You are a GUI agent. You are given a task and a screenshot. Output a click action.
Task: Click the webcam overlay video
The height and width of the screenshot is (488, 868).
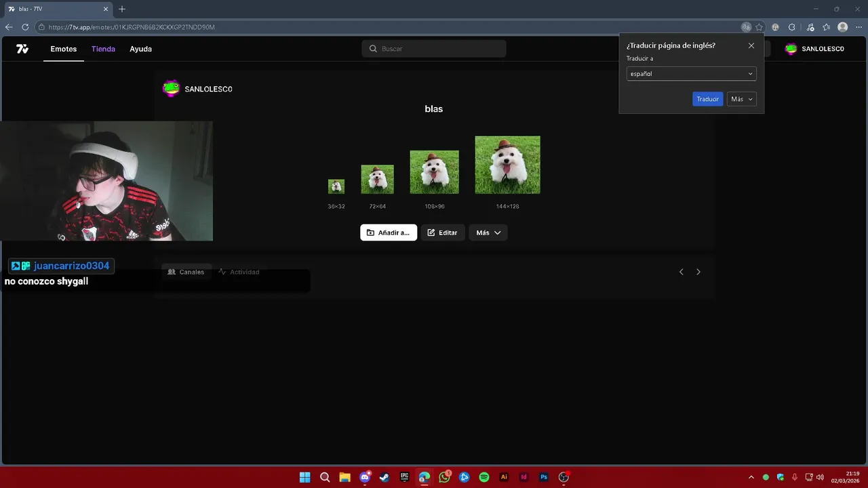pyautogui.click(x=106, y=181)
